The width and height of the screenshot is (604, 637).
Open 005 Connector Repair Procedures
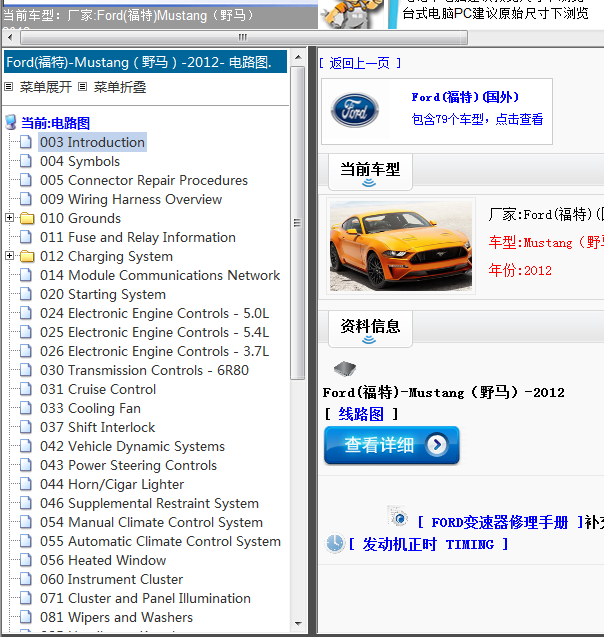click(x=144, y=180)
